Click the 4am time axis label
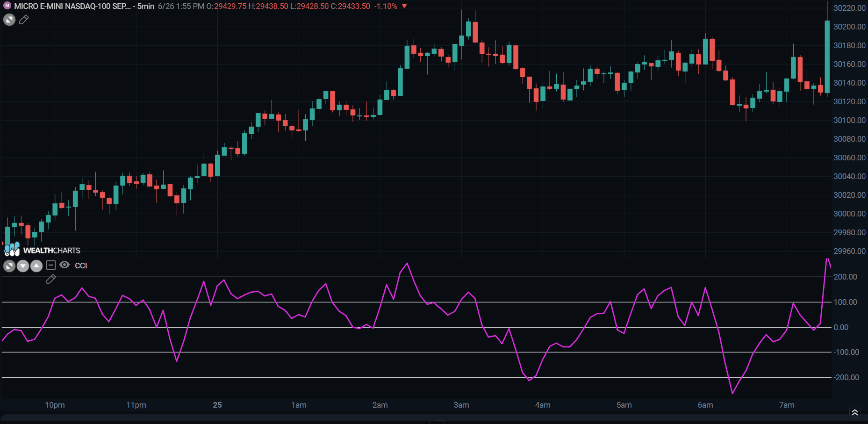The image size is (868, 424). coord(543,405)
